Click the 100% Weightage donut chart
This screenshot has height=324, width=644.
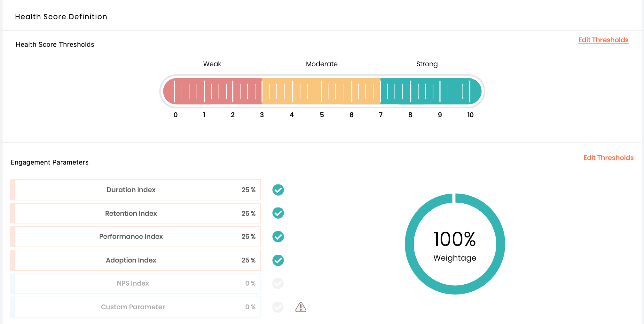455,244
